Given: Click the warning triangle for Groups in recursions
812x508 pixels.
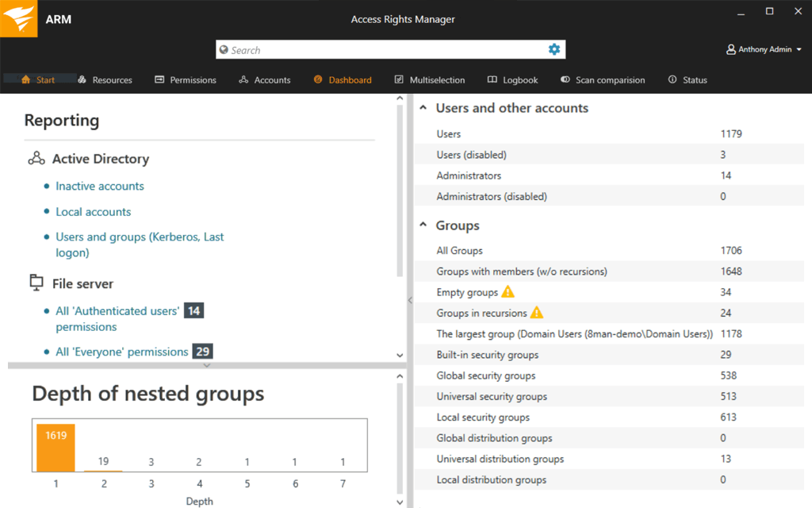Looking at the screenshot, I should pyautogui.click(x=537, y=313).
